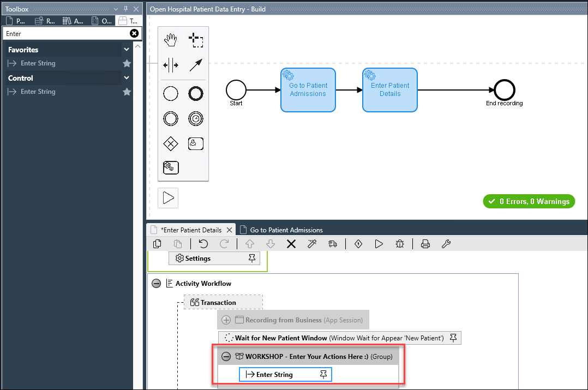Choose the timer event shape

[x=196, y=118]
